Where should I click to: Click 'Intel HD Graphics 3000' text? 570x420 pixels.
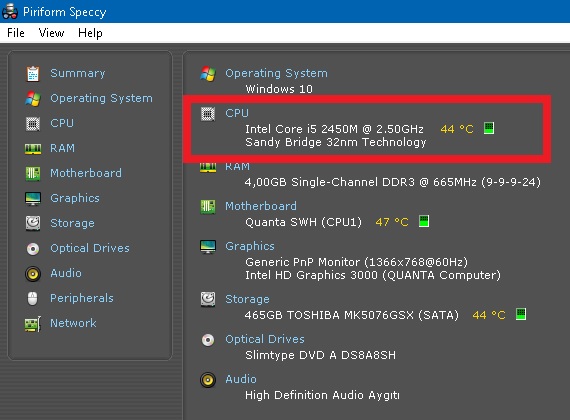[x=312, y=275]
